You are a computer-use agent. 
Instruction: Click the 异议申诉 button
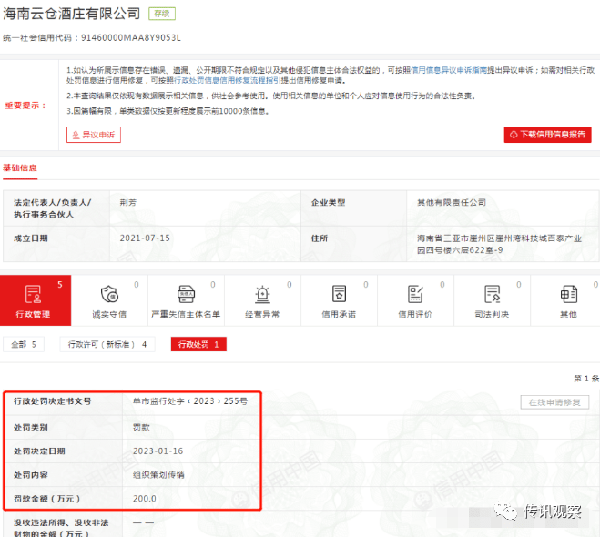96,134
